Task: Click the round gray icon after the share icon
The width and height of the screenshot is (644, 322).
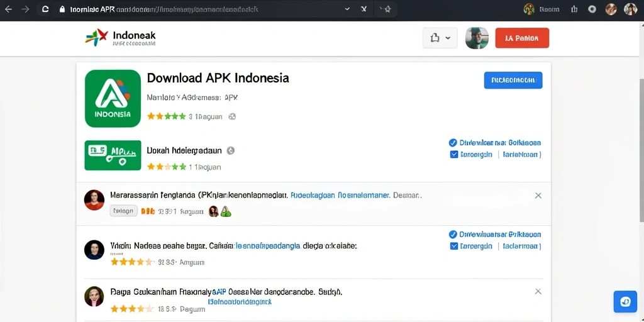Action: (x=592, y=9)
